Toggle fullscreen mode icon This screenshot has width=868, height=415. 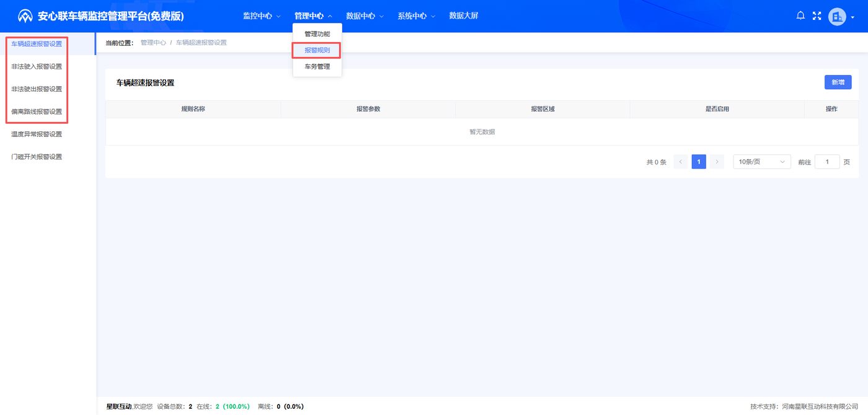click(x=817, y=16)
